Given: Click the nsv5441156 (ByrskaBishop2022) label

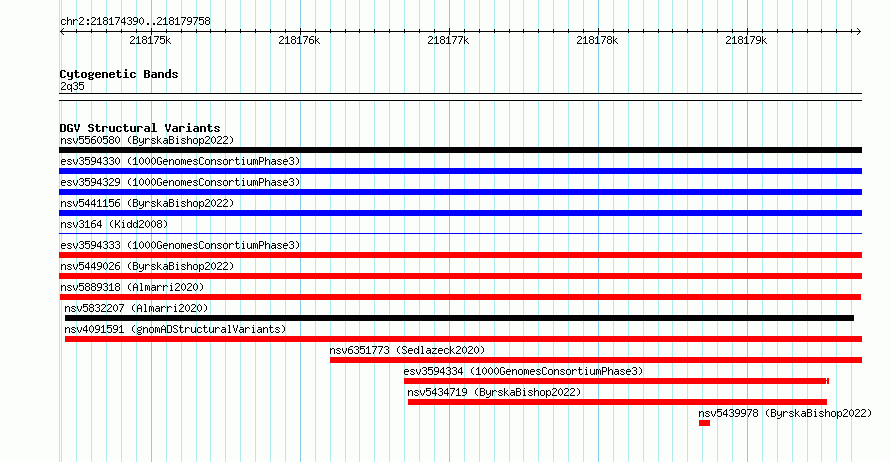Looking at the screenshot, I should coord(147,203).
